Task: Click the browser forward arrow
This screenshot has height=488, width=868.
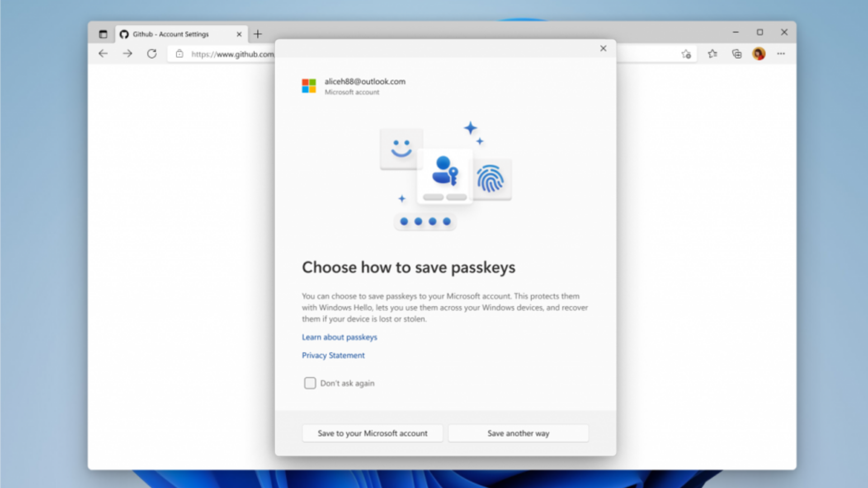Action: (x=127, y=54)
